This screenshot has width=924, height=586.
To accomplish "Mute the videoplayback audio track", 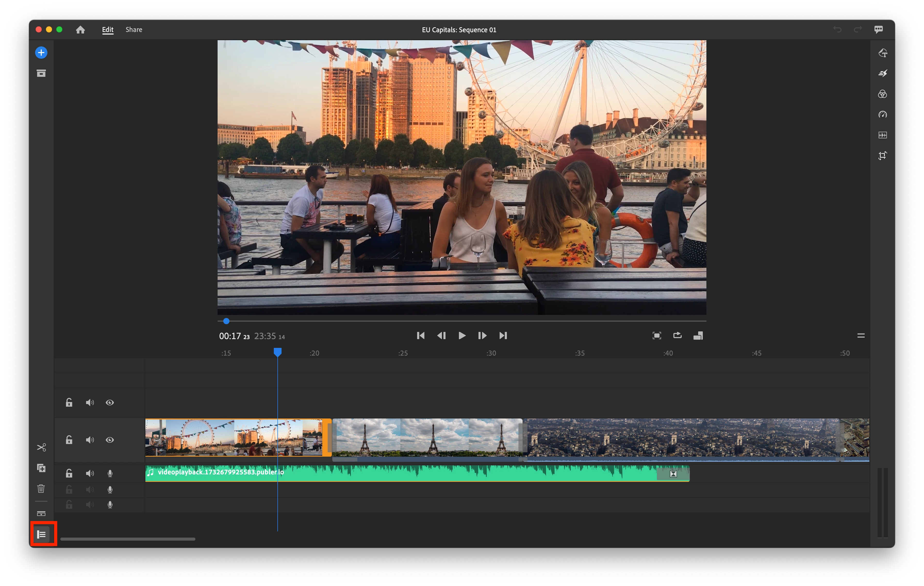I will 90,473.
